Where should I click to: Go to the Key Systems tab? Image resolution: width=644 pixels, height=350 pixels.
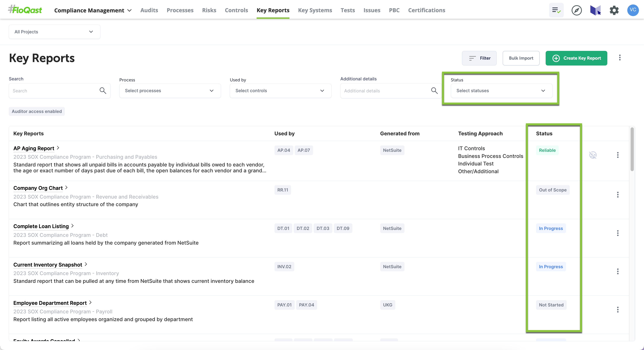(x=315, y=10)
